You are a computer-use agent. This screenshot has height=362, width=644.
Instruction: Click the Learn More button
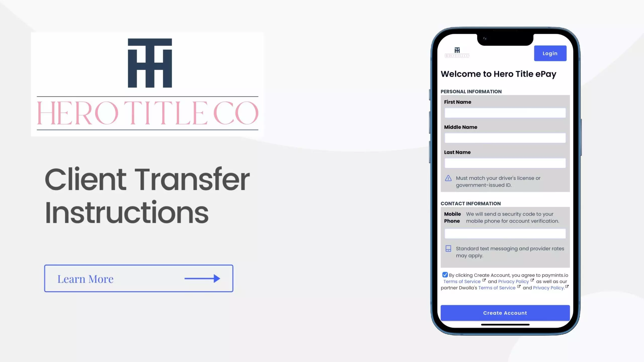click(x=138, y=278)
